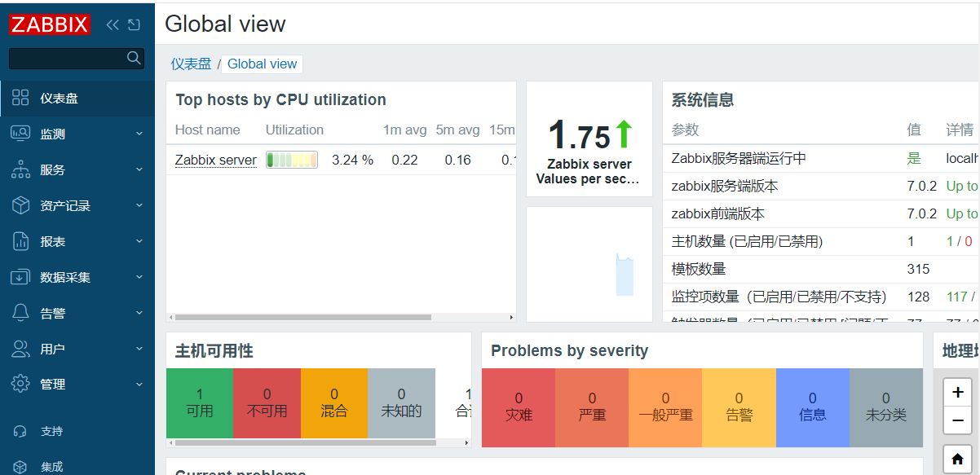Viewport: 980px width, 475px height.
Task: Open the 集成 integrations link
Action: point(51,467)
